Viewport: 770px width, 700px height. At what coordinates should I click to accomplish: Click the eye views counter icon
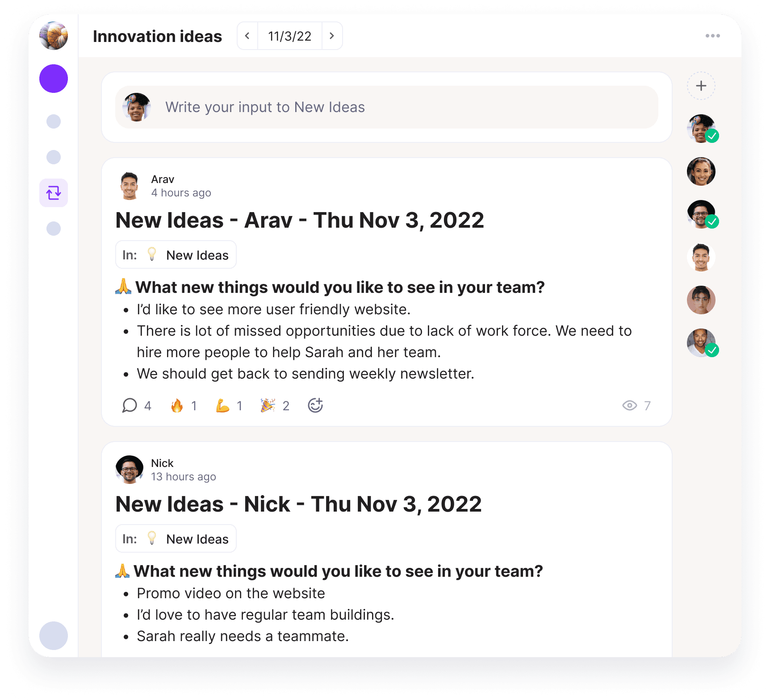[629, 405]
